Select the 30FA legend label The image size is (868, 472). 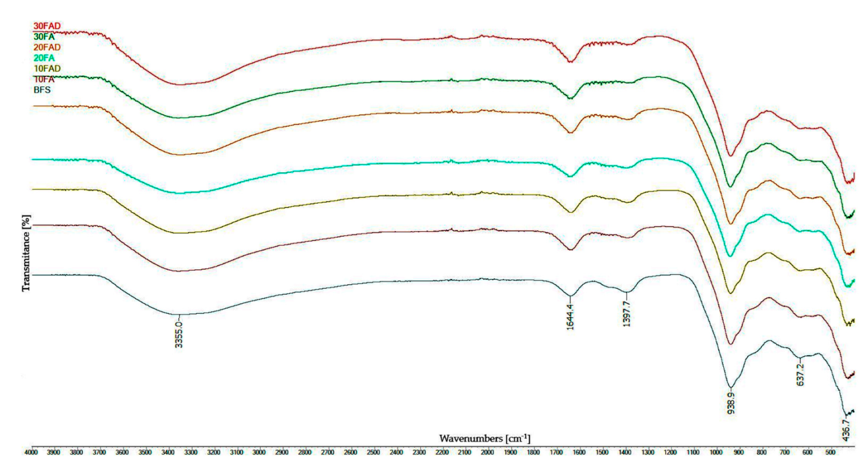pos(44,37)
